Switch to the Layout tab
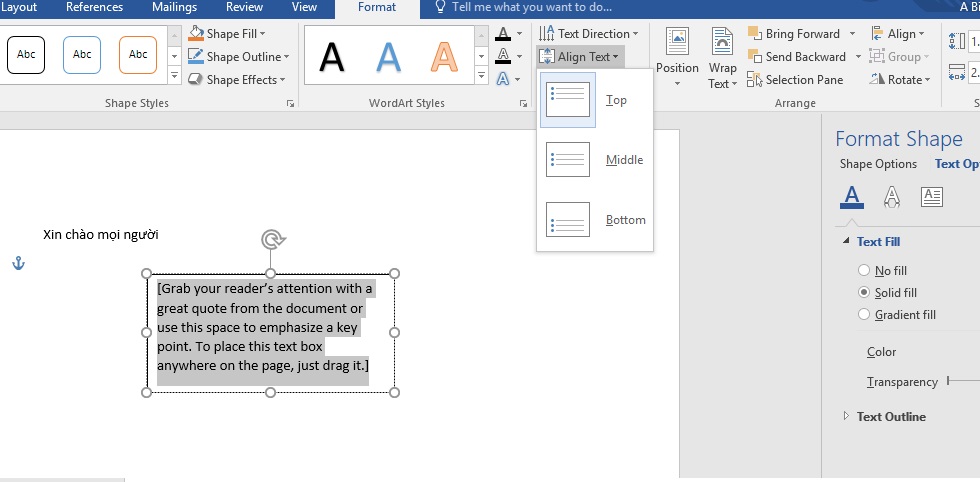The width and height of the screenshot is (980, 482). click(19, 8)
